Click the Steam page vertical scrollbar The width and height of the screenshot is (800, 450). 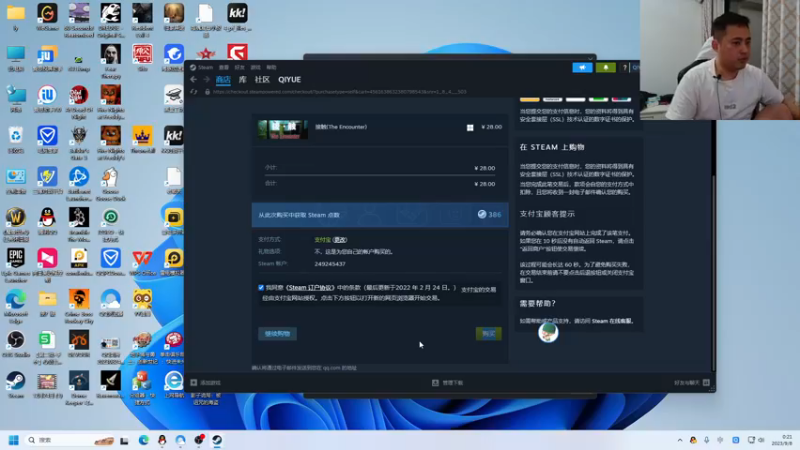coord(713,273)
